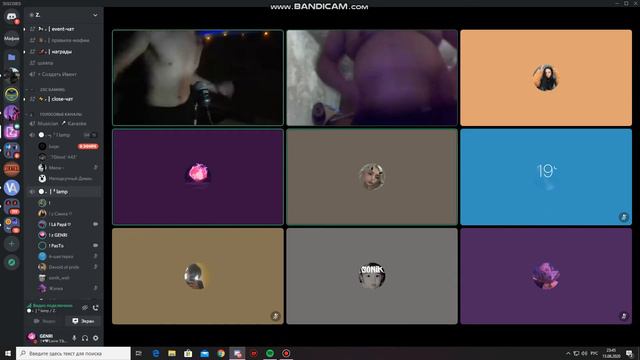The image size is (640, 360).
Task: Disconnect from voice call
Action: pos(96,308)
